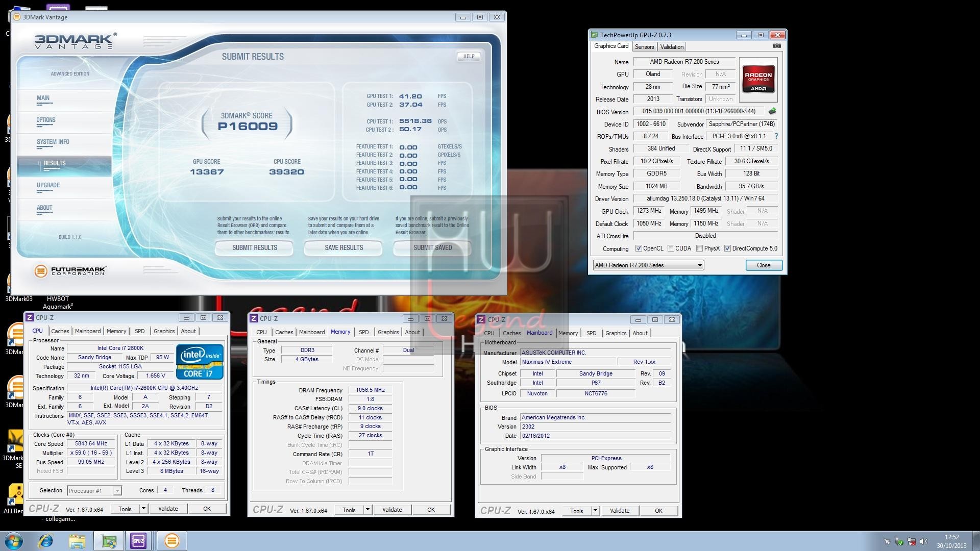Toggle the DirectCompute 5.0 checkbox
980x551 pixels.
click(727, 248)
